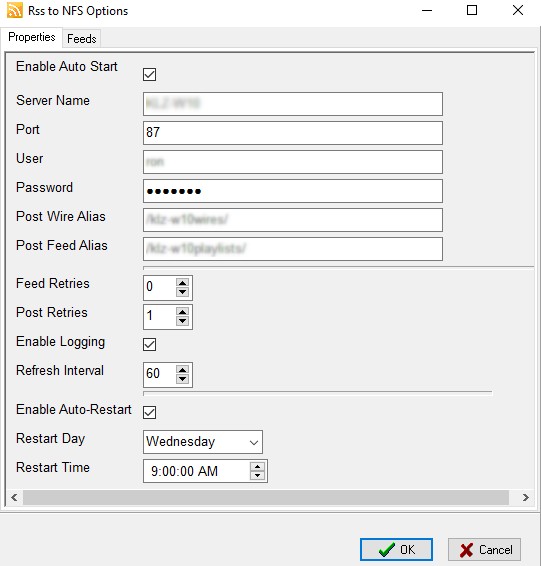This screenshot has height=566, width=541.
Task: Toggle the Enable Logging checkbox
Action: [149, 344]
